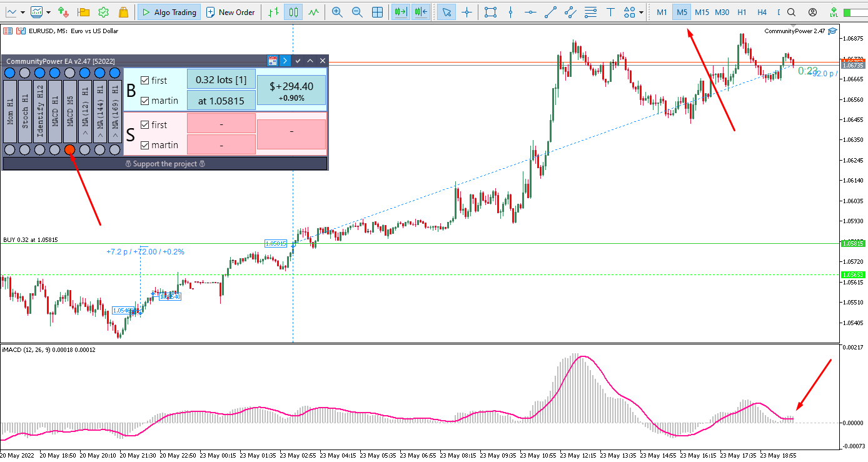868x462 pixels.
Task: Select the Fibonacci retracement tool
Action: 590,12
